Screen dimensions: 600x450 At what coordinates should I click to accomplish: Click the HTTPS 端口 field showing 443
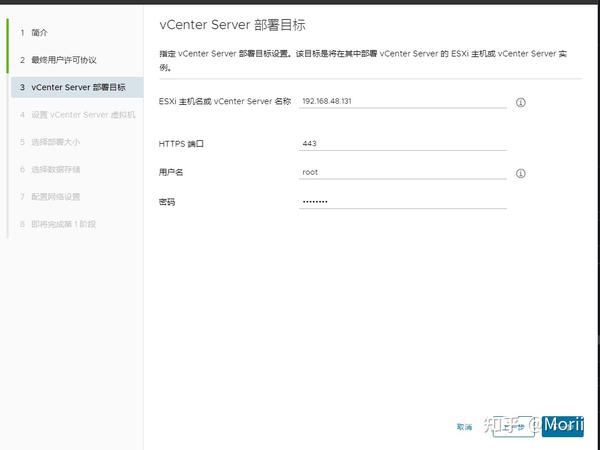click(403, 143)
